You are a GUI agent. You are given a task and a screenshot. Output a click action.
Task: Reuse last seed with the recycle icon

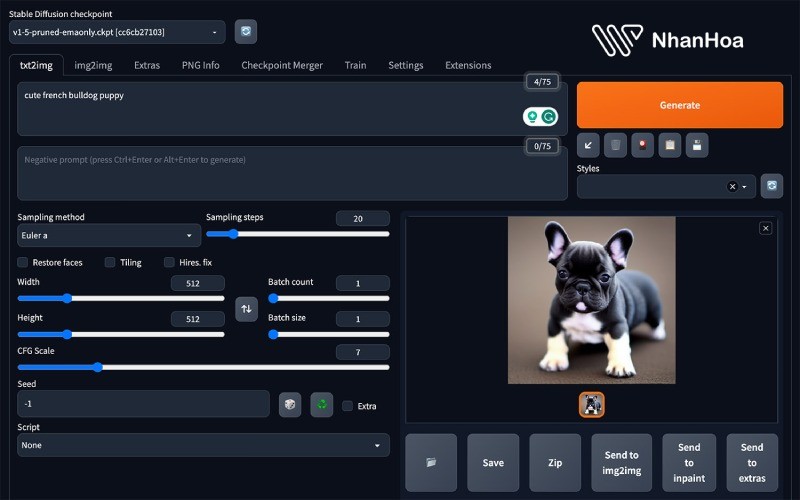[x=322, y=405]
